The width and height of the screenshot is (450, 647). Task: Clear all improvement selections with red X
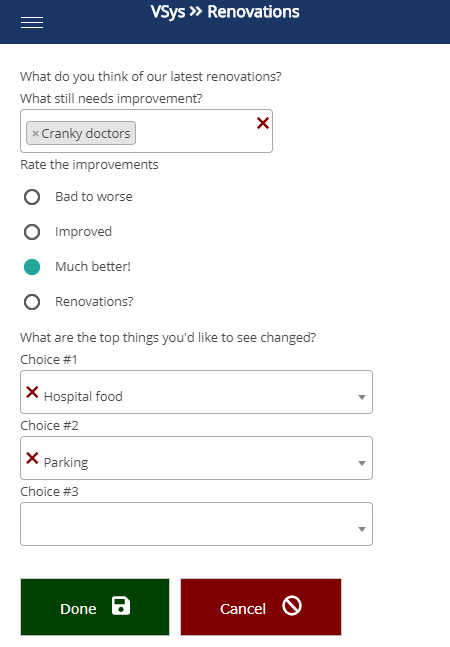[x=263, y=123]
